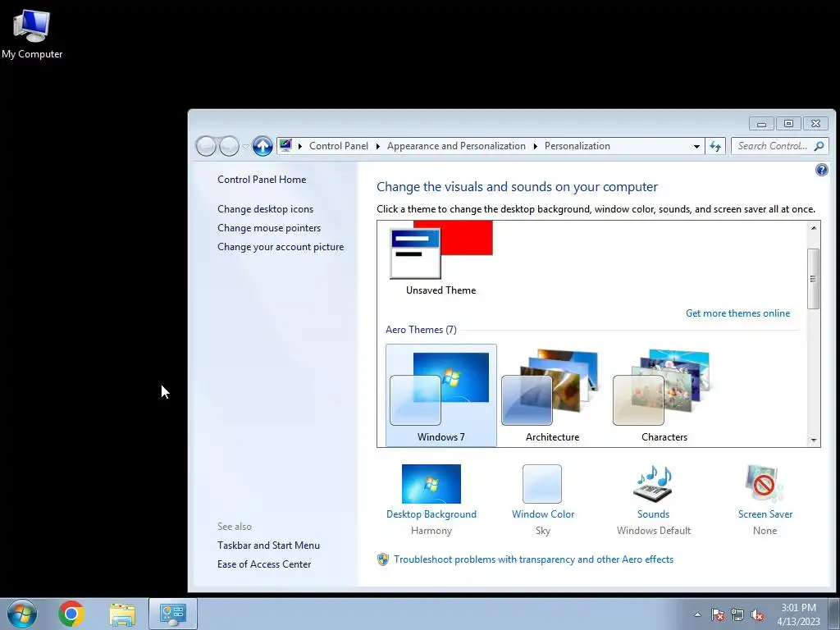Select Appearance and Personalization breadcrumb
Viewport: 840px width, 630px height.
coord(456,146)
